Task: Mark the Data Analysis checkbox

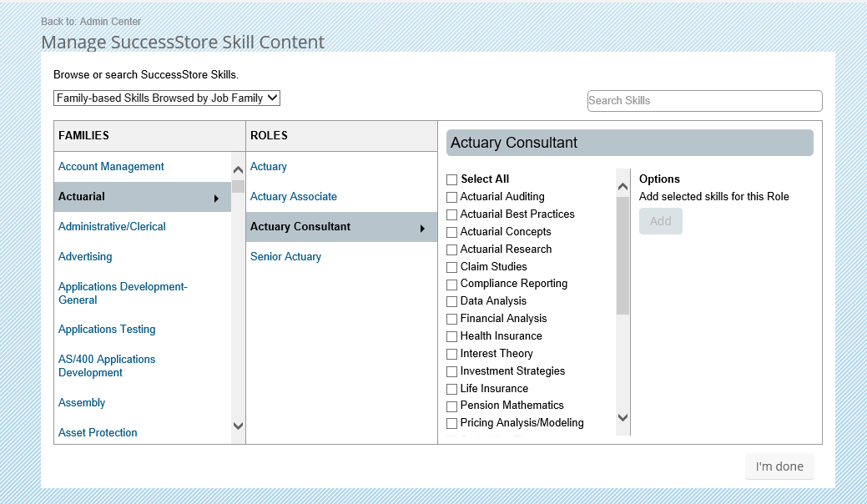Action: pos(451,302)
